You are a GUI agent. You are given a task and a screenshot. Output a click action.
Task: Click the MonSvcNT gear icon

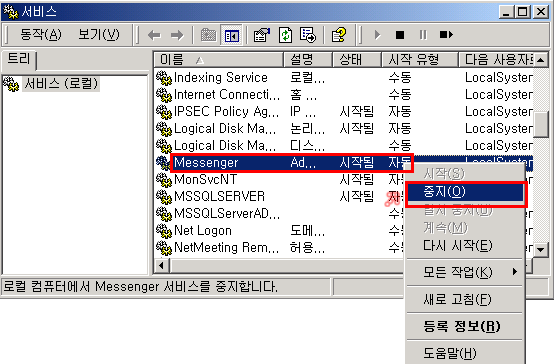pos(164,180)
